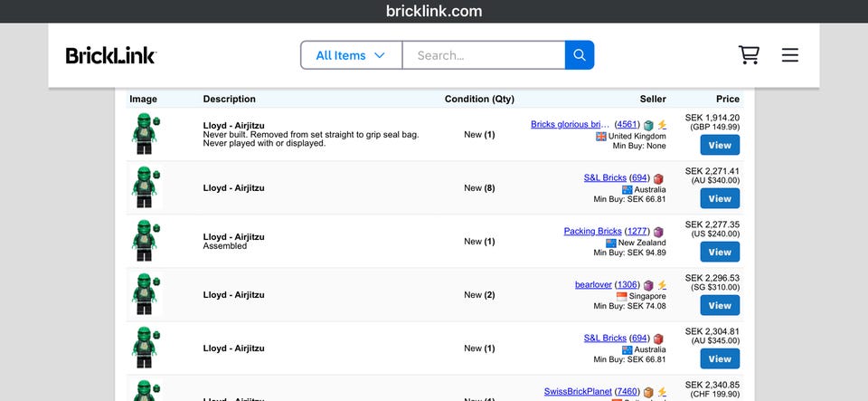This screenshot has width=868, height=401.
Task: Open feedback score link (1306)
Action: click(x=627, y=285)
